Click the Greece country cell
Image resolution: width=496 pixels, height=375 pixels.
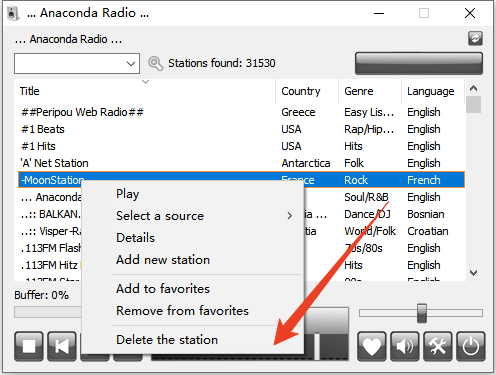click(x=298, y=112)
